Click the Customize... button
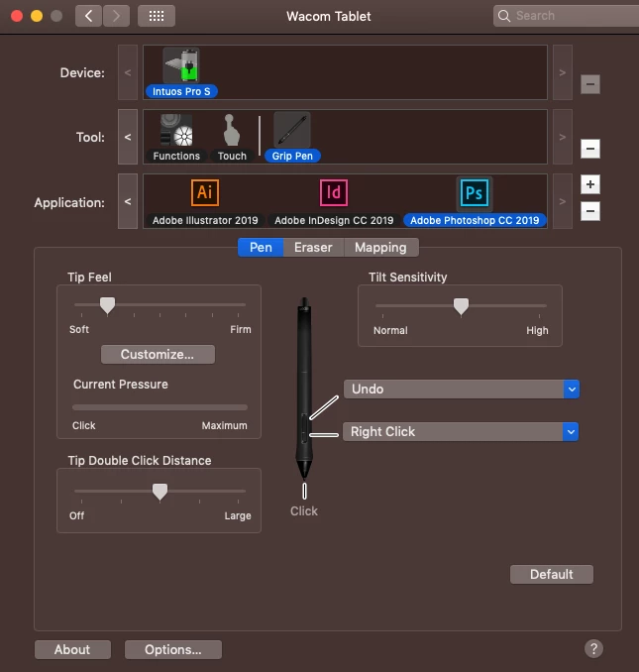The width and height of the screenshot is (639, 672). click(158, 355)
